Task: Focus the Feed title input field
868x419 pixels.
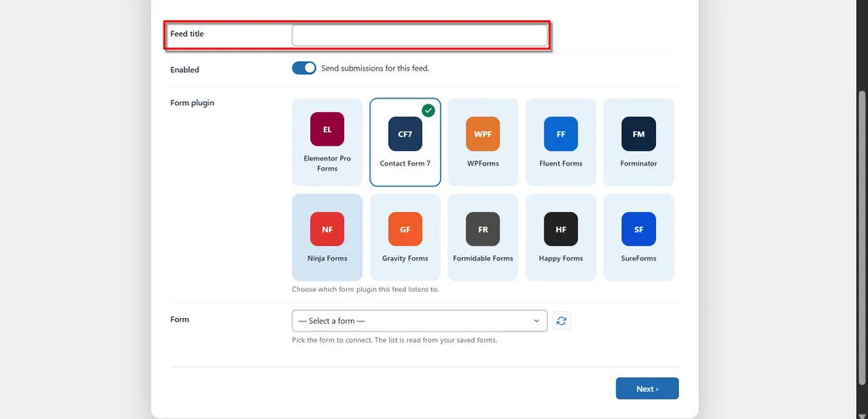Action: 420,35
